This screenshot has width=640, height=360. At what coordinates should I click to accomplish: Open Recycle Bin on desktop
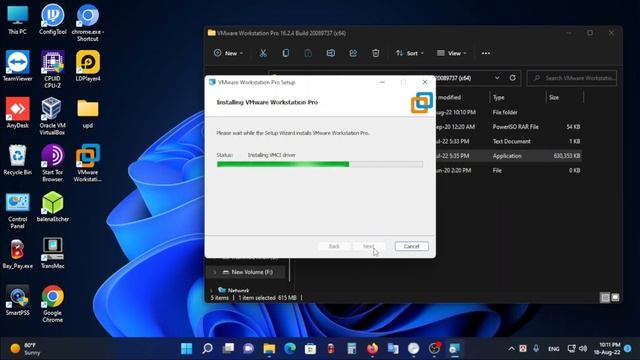(x=18, y=160)
